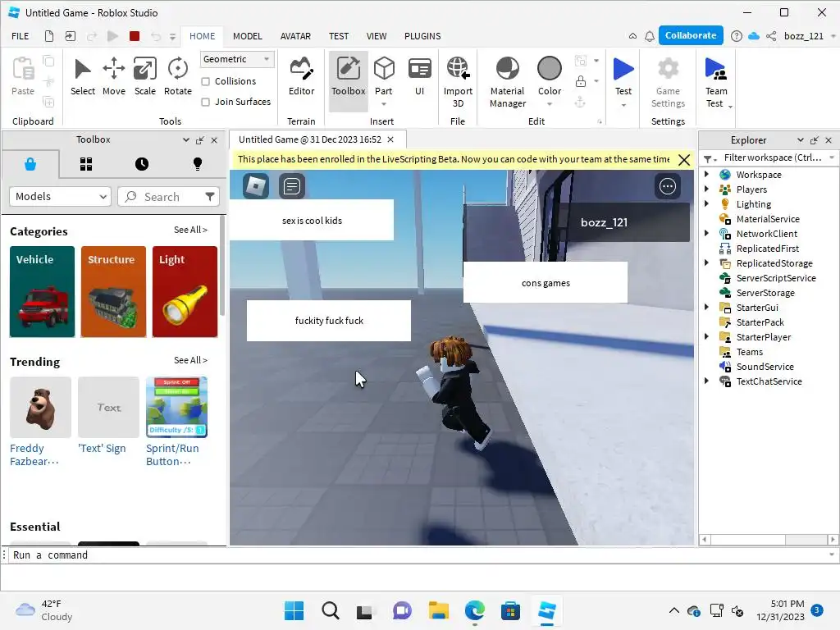This screenshot has width=840, height=630.
Task: Open Game Settings
Action: tap(668, 83)
